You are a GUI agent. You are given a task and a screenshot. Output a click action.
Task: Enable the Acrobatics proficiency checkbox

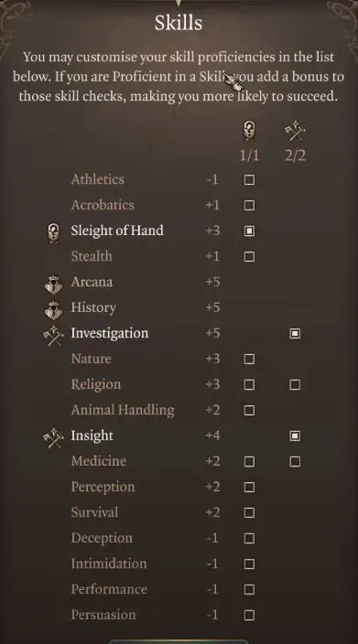(x=249, y=205)
